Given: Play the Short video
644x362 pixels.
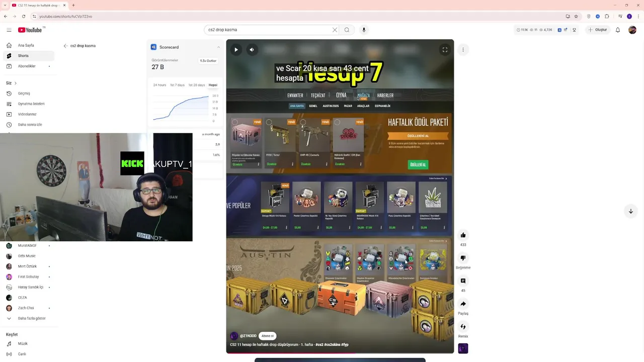Looking at the screenshot, I should (x=236, y=49).
